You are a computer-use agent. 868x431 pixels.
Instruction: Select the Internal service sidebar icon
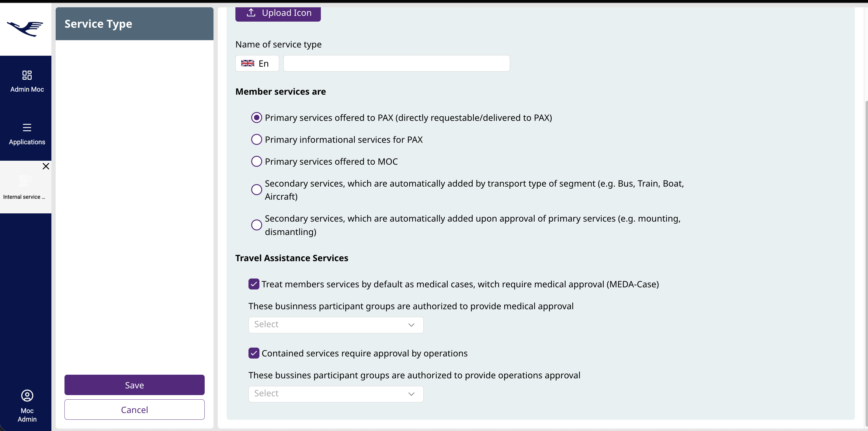(25, 181)
